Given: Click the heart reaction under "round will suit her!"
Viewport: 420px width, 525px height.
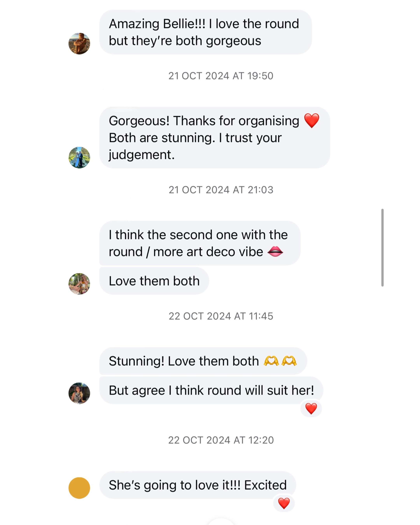Looking at the screenshot, I should [311, 408].
